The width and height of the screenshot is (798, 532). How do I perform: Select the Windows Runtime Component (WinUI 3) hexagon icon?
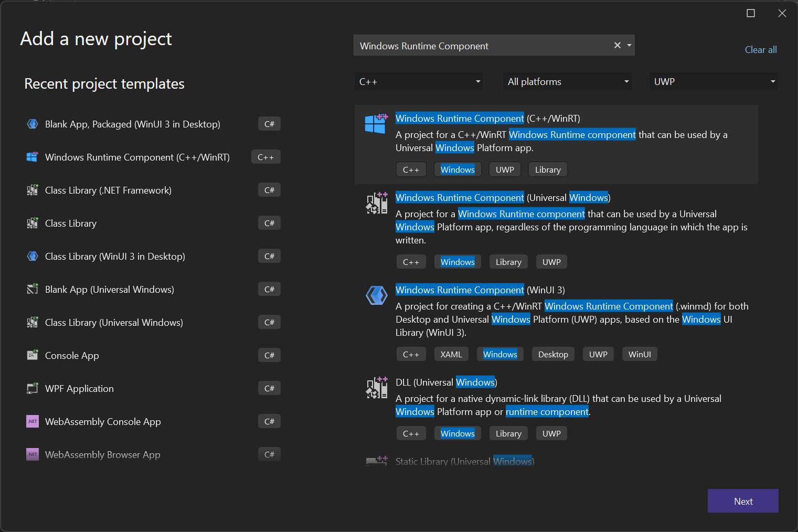point(377,295)
